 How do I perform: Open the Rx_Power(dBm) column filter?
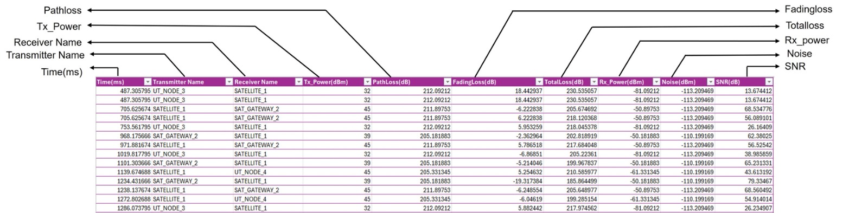tap(656, 82)
